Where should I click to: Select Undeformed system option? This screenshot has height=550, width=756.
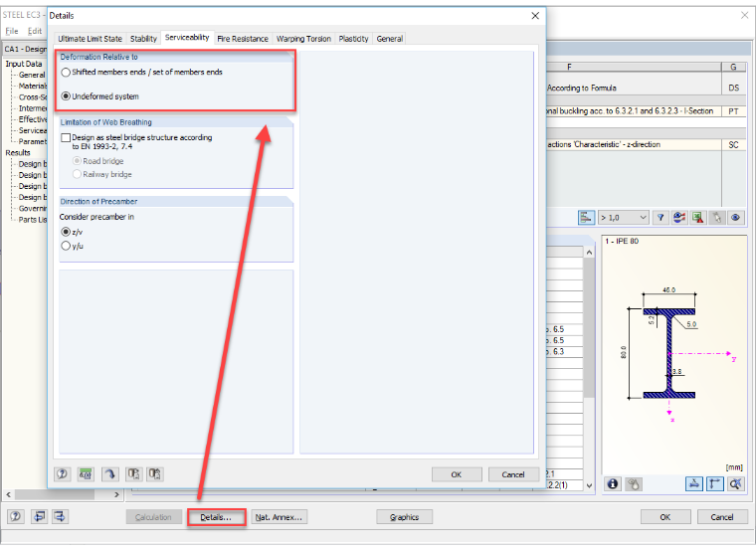point(100,96)
